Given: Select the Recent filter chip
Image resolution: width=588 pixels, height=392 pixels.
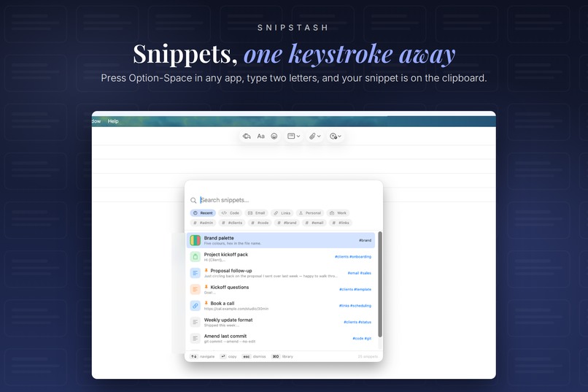Looking at the screenshot, I should 203,213.
